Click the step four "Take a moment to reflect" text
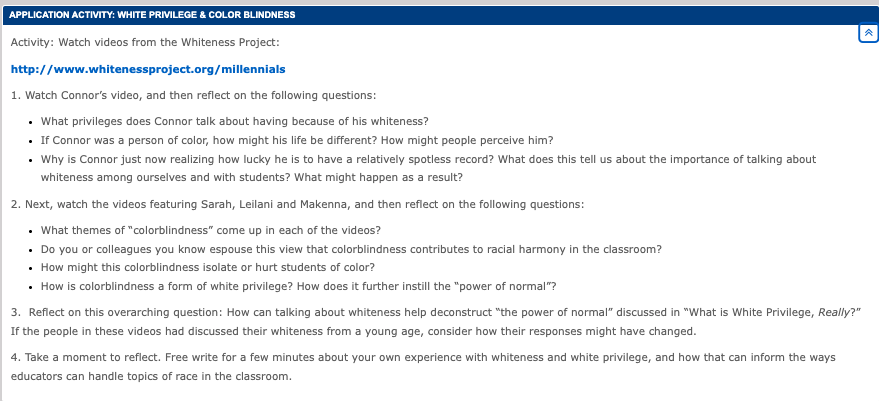Screen dimensions: 879x401 point(300,357)
